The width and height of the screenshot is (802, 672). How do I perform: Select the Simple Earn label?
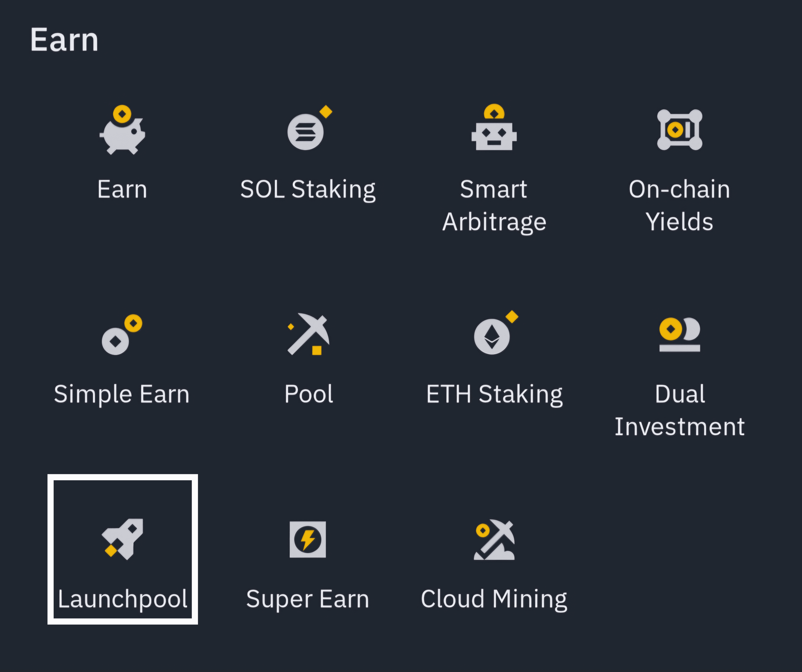pyautogui.click(x=121, y=394)
